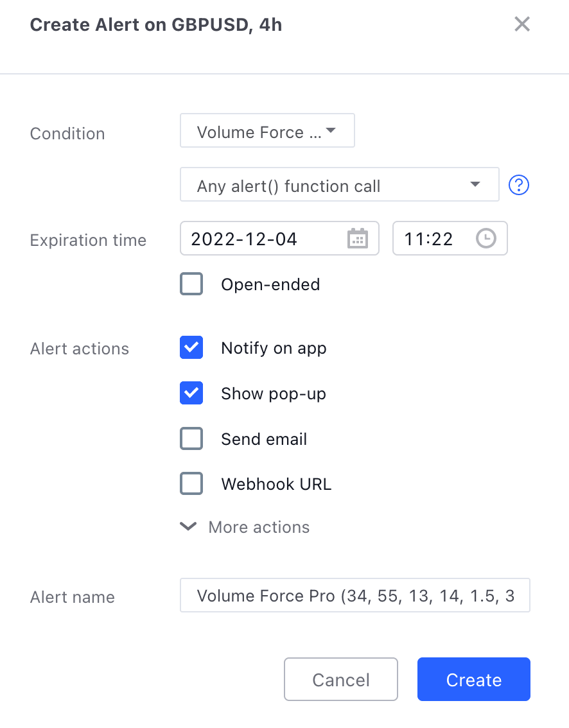
Task: Enable the Open-ended checkbox
Action: pyautogui.click(x=191, y=284)
